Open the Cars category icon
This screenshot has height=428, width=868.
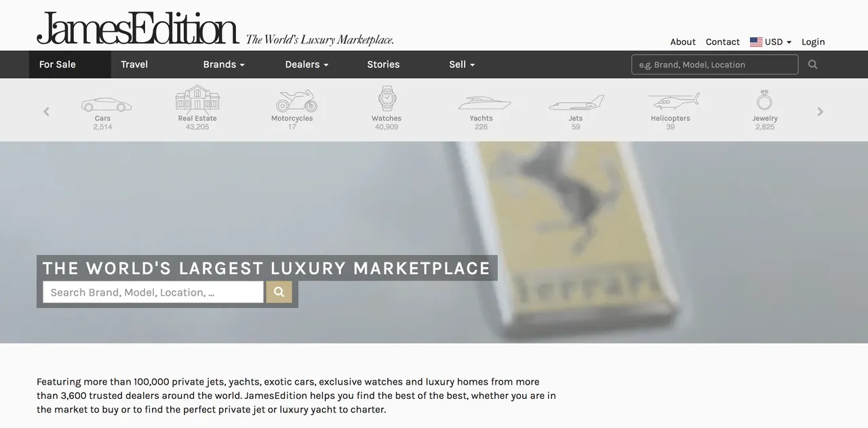point(106,104)
